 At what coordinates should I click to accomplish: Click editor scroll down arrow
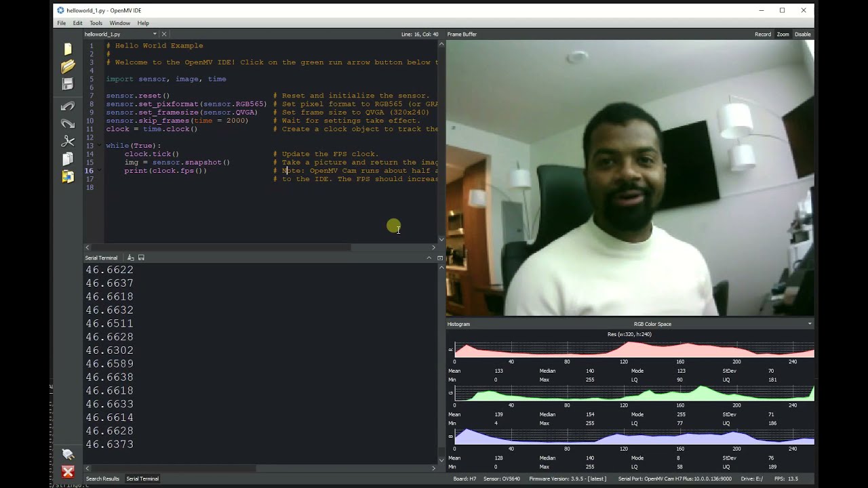(x=441, y=239)
